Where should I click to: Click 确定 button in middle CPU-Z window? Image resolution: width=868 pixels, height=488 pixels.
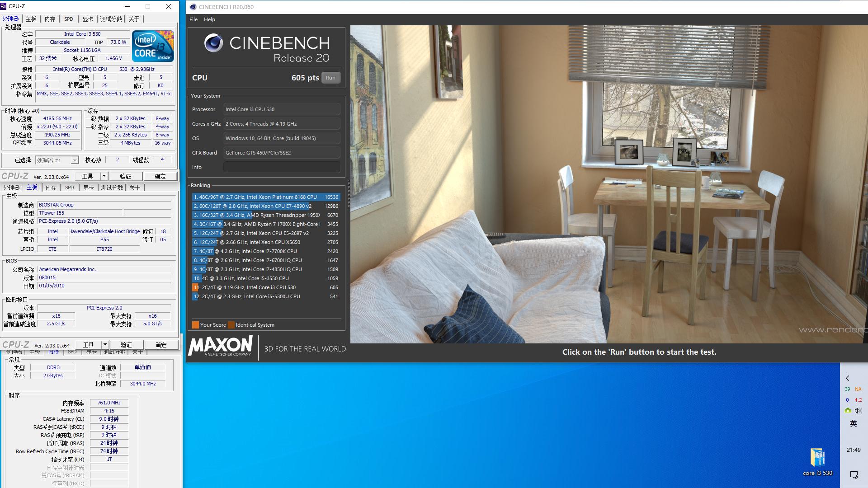161,345
